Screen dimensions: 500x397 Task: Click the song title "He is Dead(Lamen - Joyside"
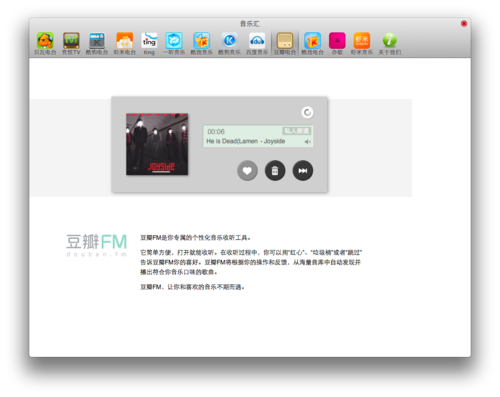[x=246, y=141]
